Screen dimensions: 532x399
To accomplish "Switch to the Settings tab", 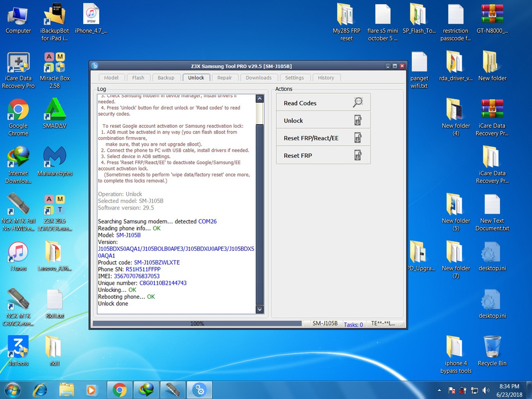I will 295,78.
